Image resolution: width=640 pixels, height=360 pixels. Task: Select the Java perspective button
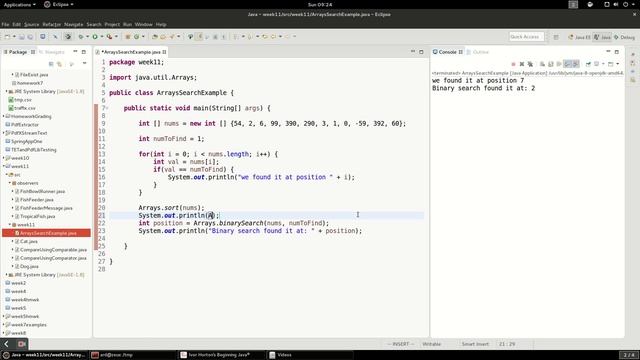coord(602,37)
